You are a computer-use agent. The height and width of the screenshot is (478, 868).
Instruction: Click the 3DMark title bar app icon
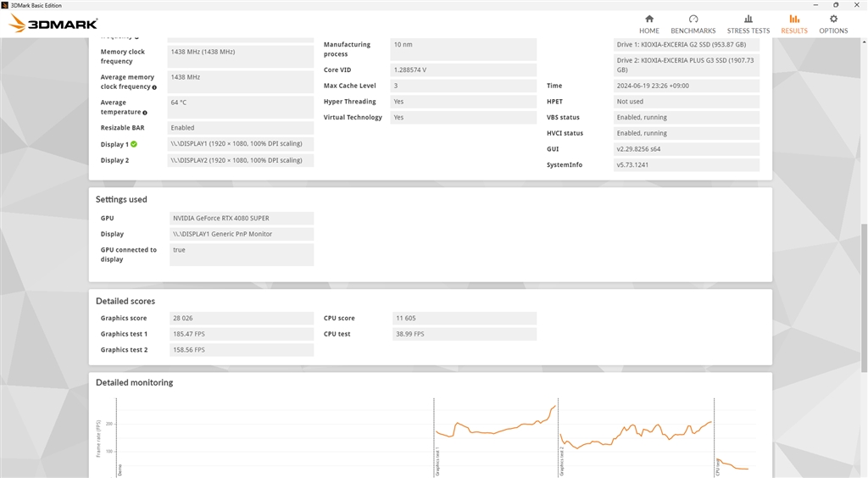tap(5, 5)
